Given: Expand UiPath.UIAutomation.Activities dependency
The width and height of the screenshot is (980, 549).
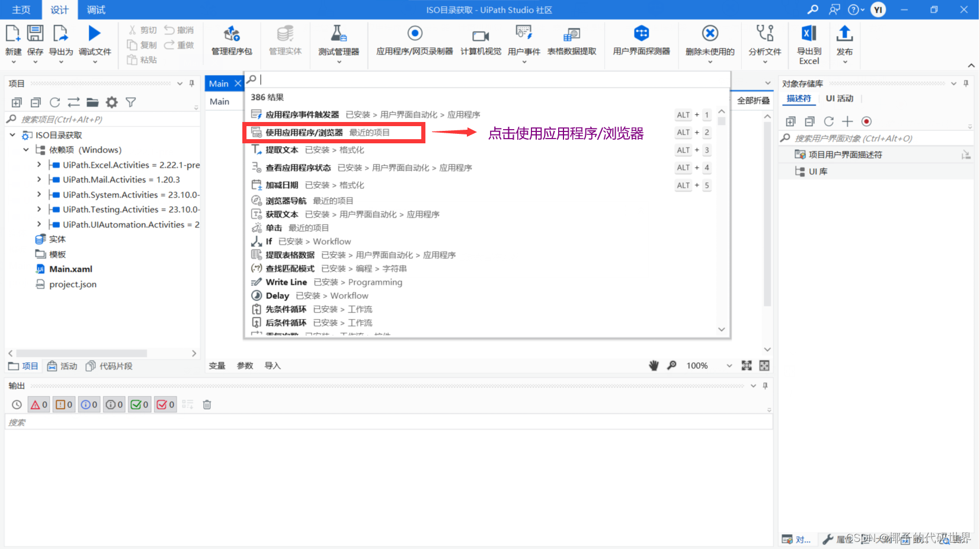Looking at the screenshot, I should tap(39, 224).
